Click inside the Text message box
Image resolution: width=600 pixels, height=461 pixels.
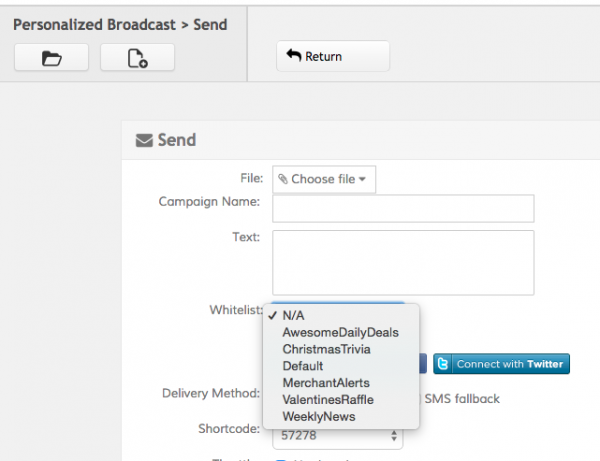403,262
